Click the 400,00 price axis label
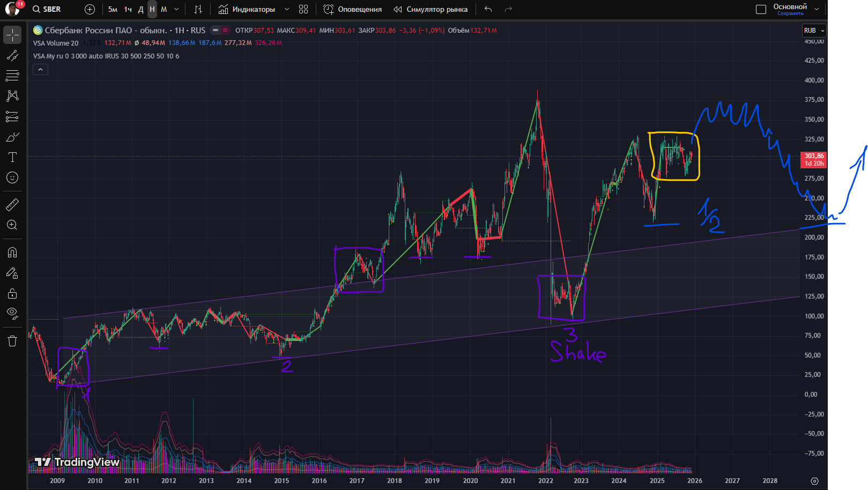The height and width of the screenshot is (490, 868). tap(814, 80)
